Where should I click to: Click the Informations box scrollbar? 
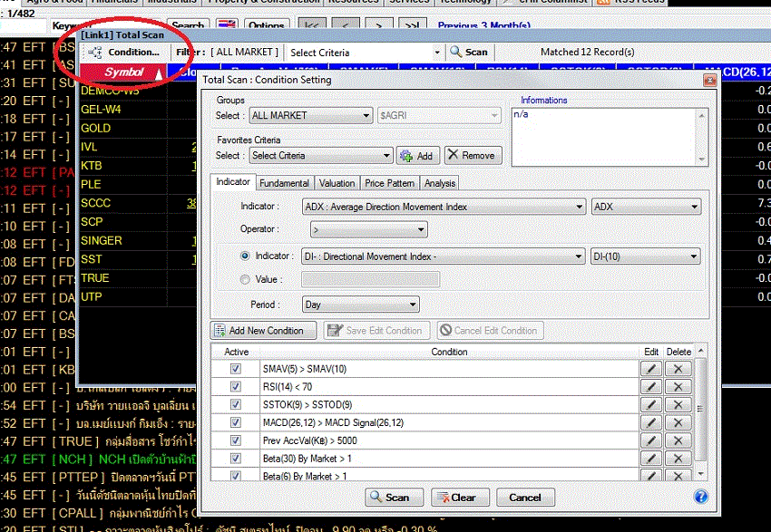click(x=701, y=137)
